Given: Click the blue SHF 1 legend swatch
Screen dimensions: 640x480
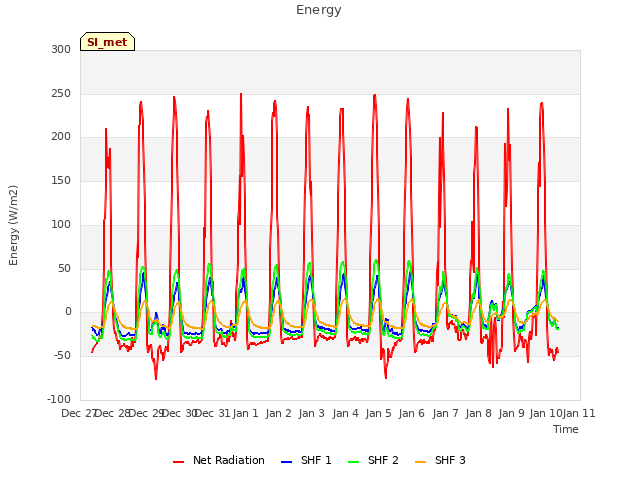Looking at the screenshot, I should 287,462.
